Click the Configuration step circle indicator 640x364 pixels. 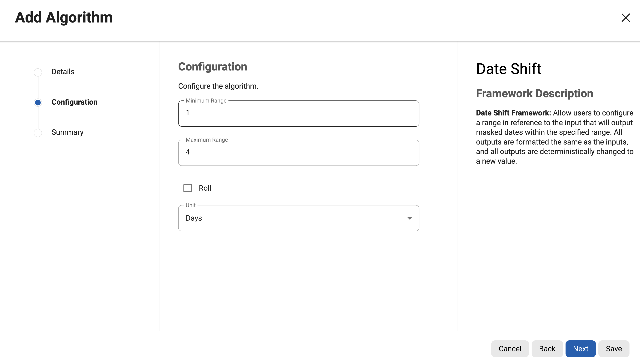pyautogui.click(x=38, y=103)
